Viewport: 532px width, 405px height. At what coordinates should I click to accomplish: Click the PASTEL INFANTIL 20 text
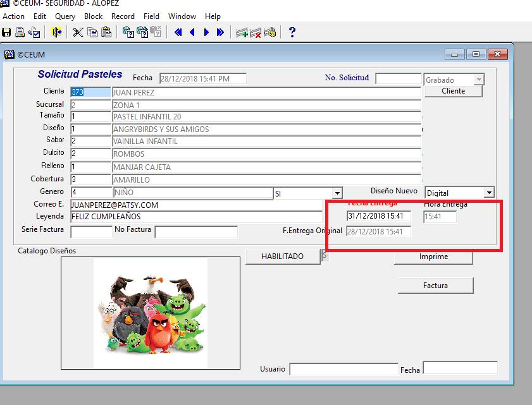click(147, 117)
